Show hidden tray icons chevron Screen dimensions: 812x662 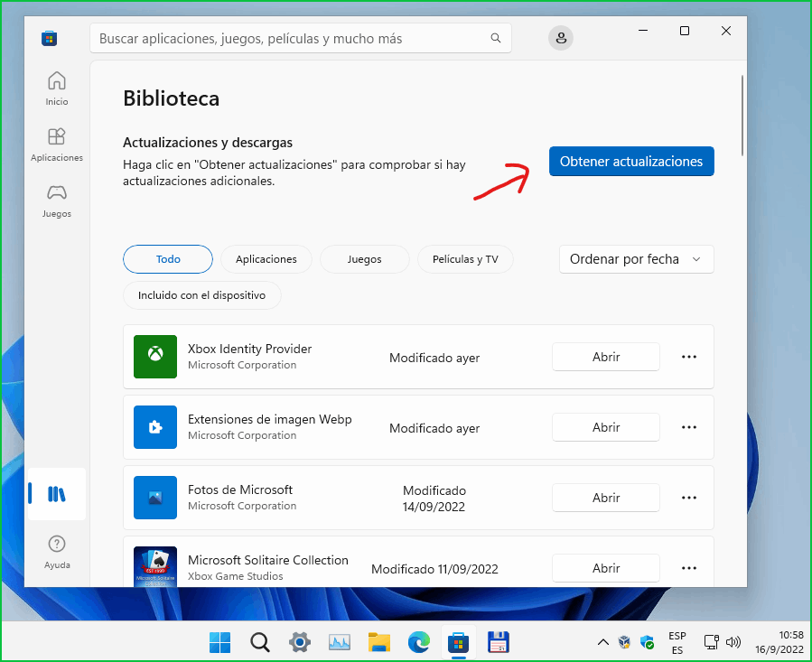click(602, 643)
